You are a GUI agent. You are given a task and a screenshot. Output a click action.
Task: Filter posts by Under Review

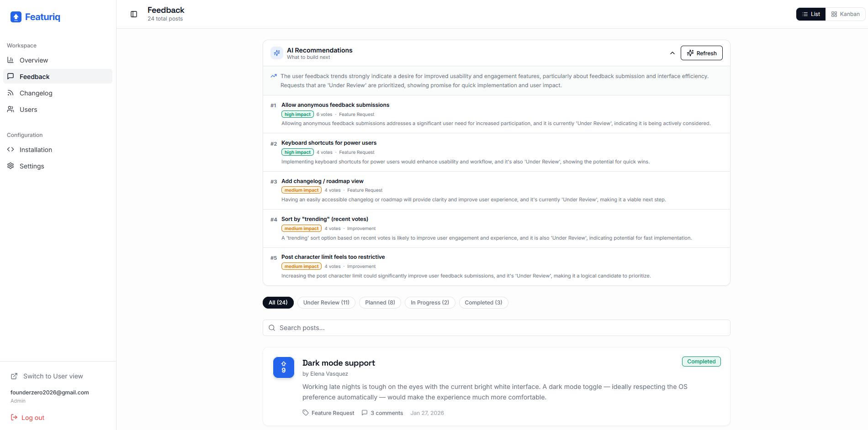326,303
